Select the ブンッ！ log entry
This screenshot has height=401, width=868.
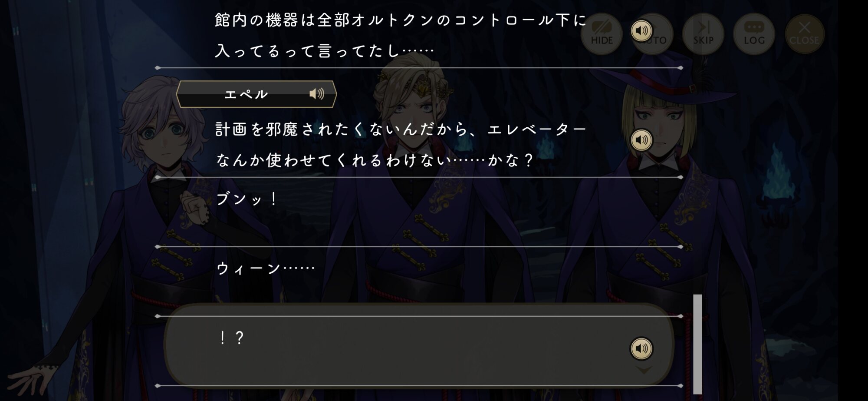coord(247,199)
